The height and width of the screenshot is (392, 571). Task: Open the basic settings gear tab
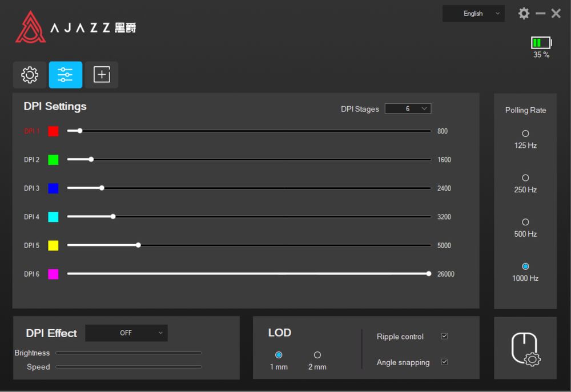click(30, 75)
